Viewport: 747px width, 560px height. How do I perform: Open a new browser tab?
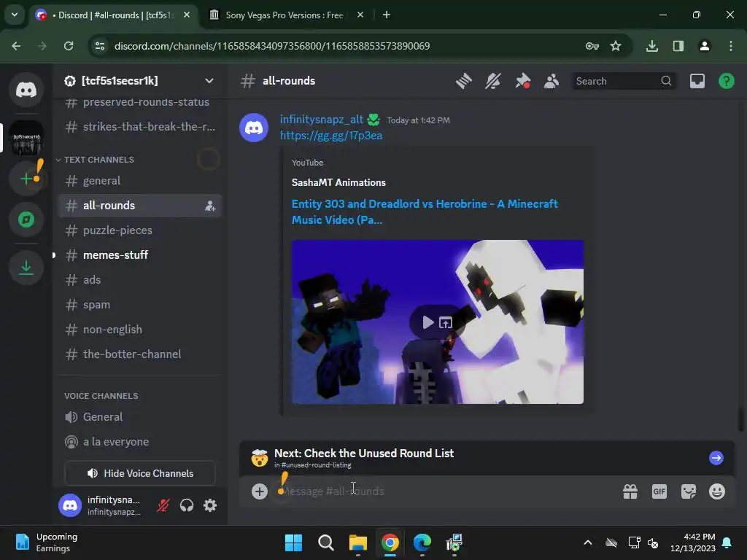387,15
